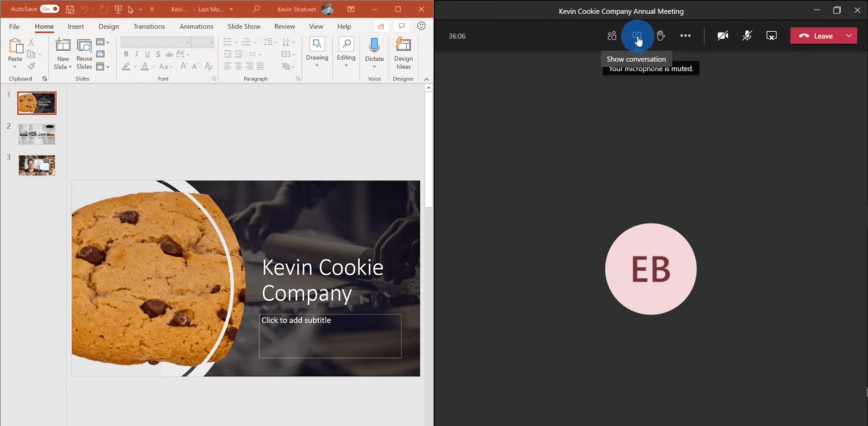The width and height of the screenshot is (868, 426).
Task: Switch to the Slide Show tab
Action: tap(244, 26)
